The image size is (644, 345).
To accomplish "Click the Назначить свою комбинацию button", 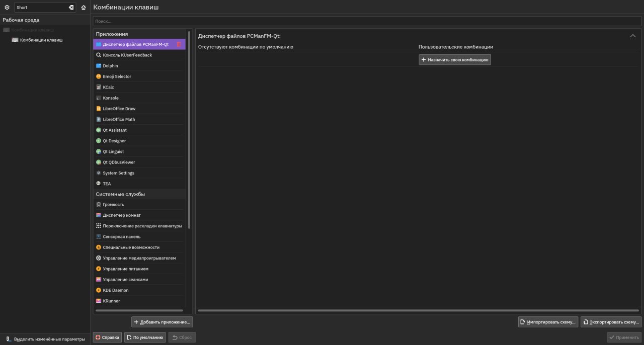I will coord(455,59).
